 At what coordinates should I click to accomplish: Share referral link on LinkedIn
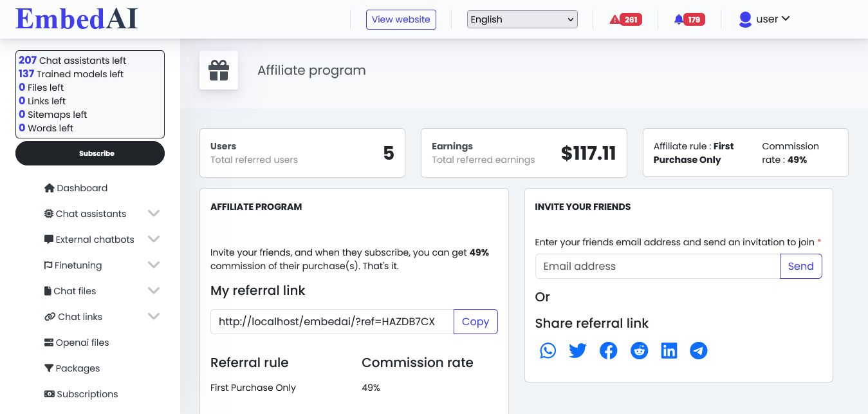(669, 350)
